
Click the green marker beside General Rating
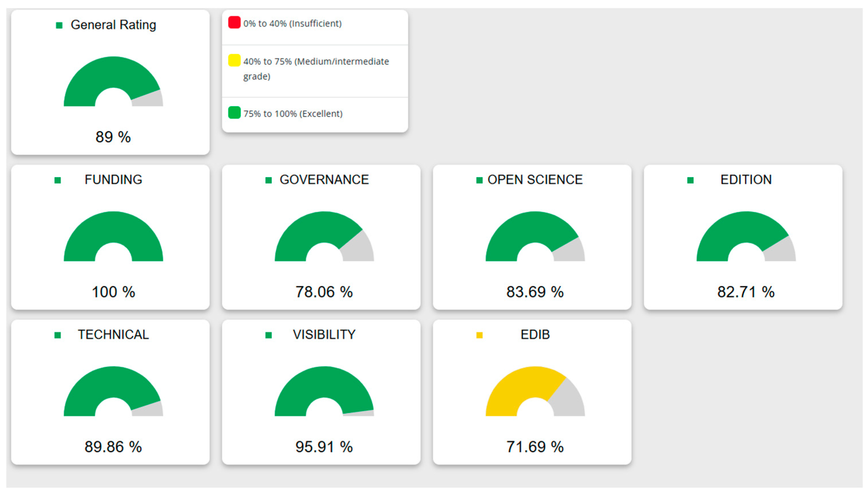pos(59,25)
